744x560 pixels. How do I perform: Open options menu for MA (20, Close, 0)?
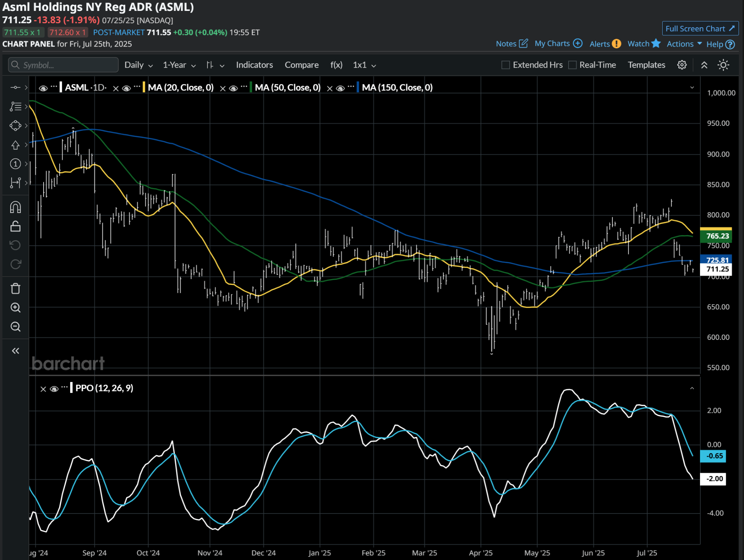tap(137, 87)
